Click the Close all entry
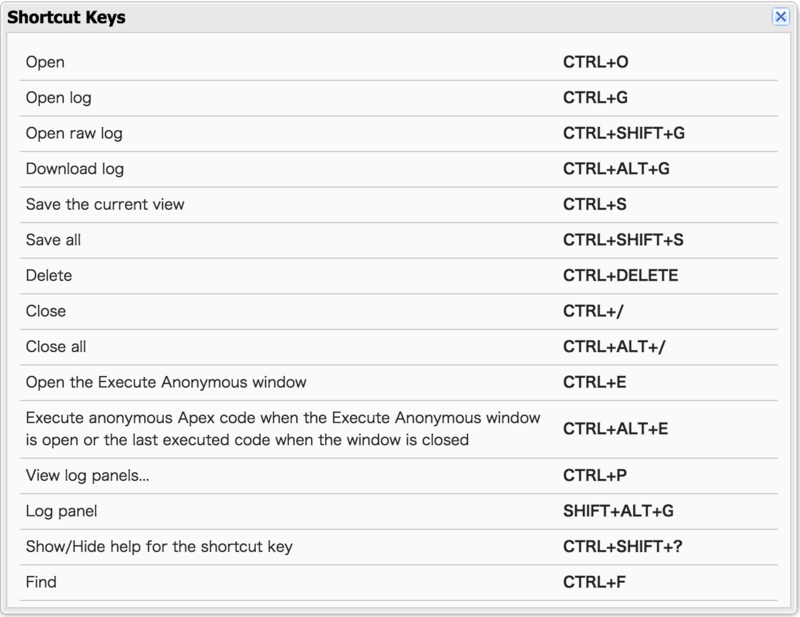The height and width of the screenshot is (617, 800). [x=398, y=347]
